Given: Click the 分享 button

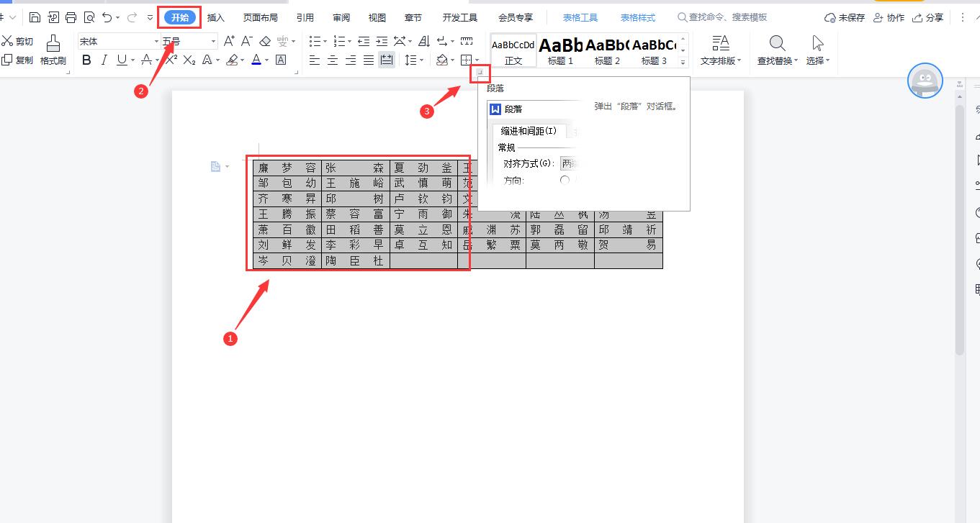Looking at the screenshot, I should click(x=927, y=17).
